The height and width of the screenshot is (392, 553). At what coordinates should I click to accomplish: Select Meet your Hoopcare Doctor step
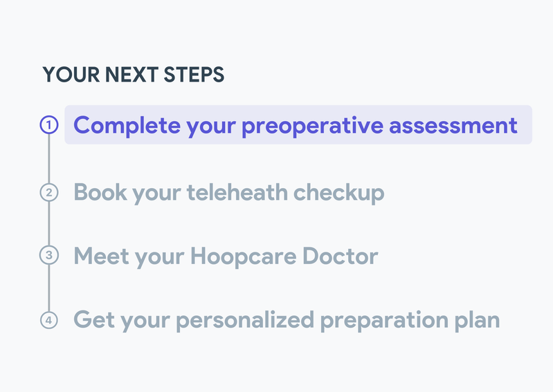point(226,256)
